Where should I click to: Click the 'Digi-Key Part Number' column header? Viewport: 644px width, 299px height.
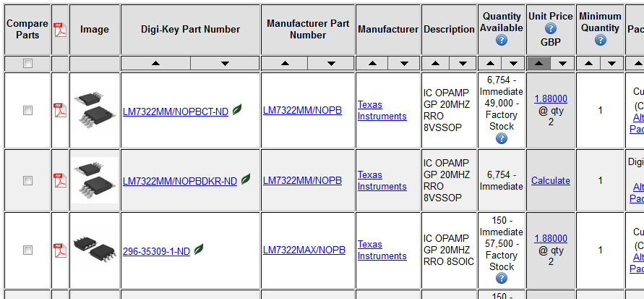191,30
